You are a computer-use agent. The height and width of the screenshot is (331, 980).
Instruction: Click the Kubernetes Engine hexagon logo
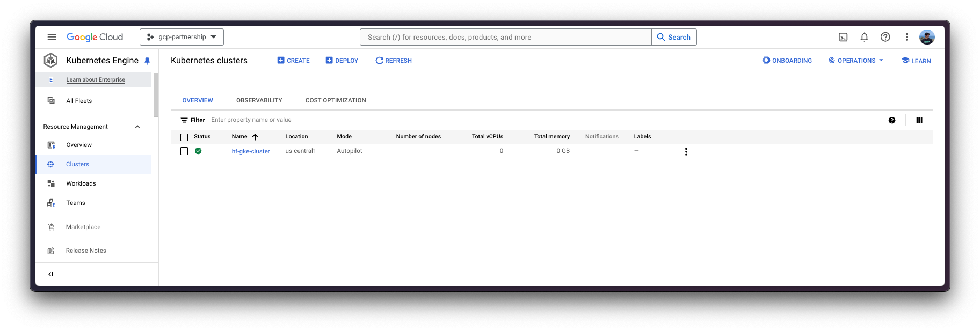pyautogui.click(x=51, y=60)
